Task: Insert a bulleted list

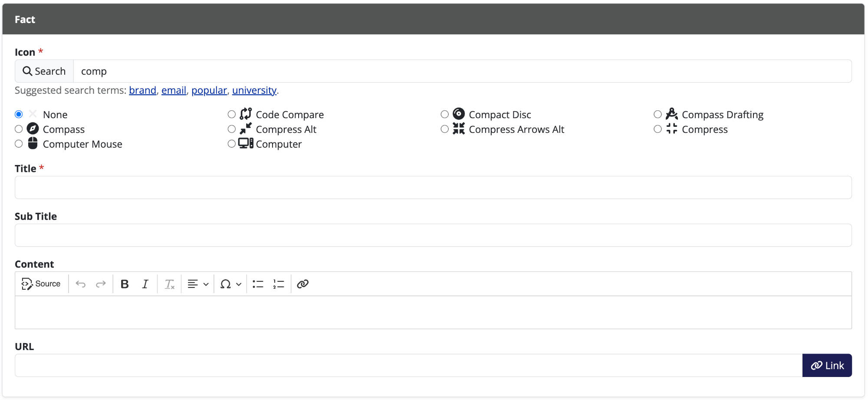Action: (x=258, y=284)
